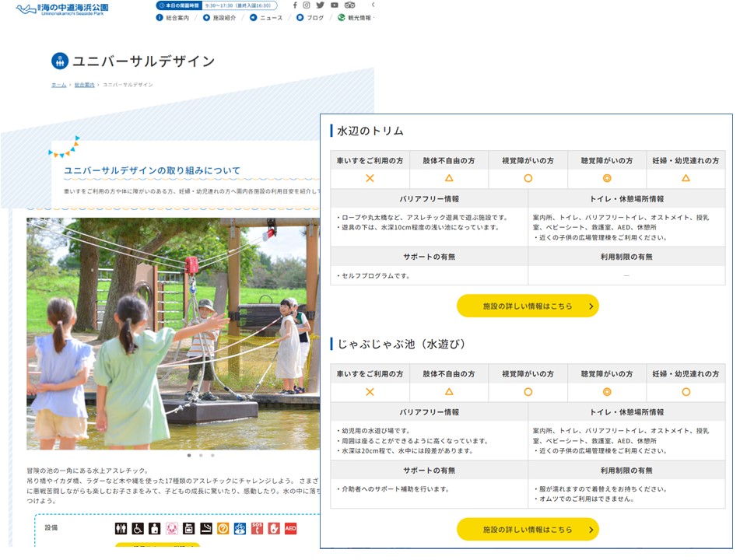Click the ホーム breadcrumb link
The width and height of the screenshot is (747, 560).
point(58,85)
